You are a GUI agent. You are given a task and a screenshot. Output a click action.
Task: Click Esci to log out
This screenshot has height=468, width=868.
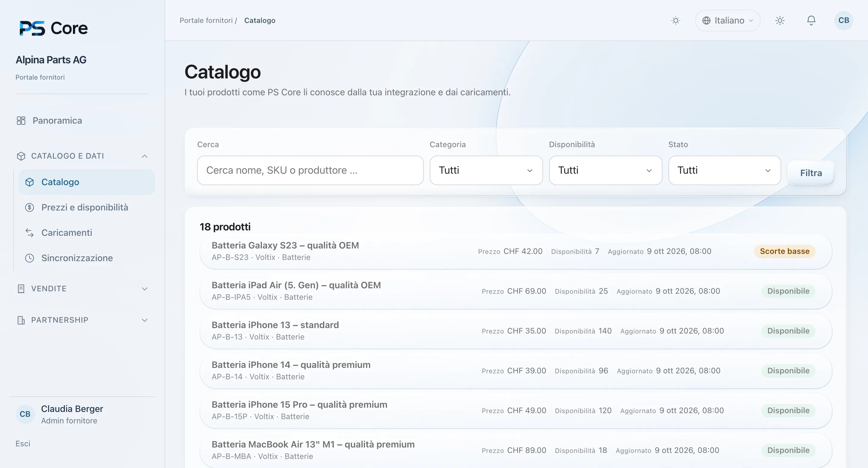click(x=23, y=444)
